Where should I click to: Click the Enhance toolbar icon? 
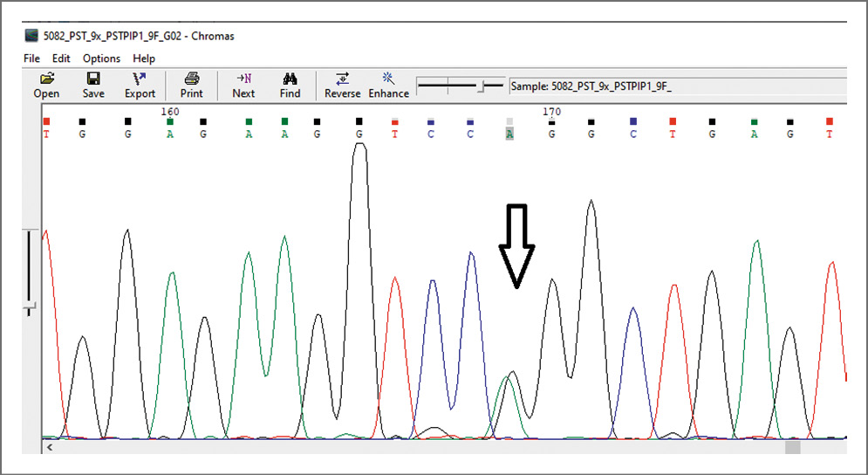pyautogui.click(x=388, y=85)
